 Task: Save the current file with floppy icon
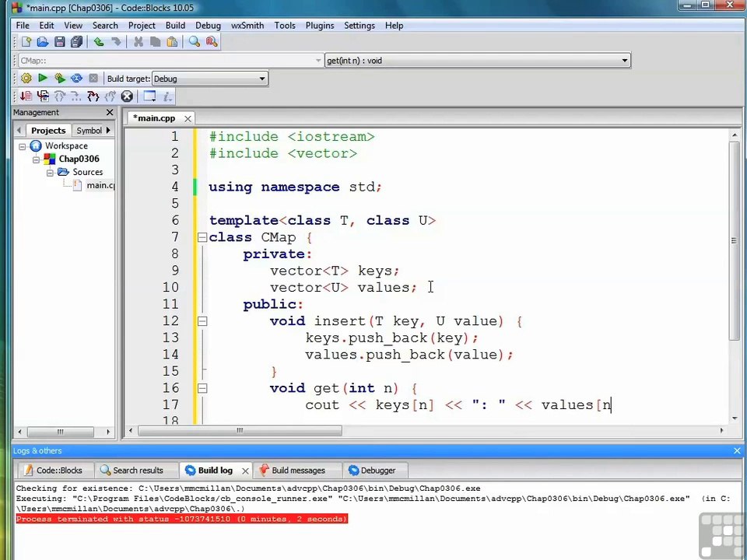(x=60, y=42)
